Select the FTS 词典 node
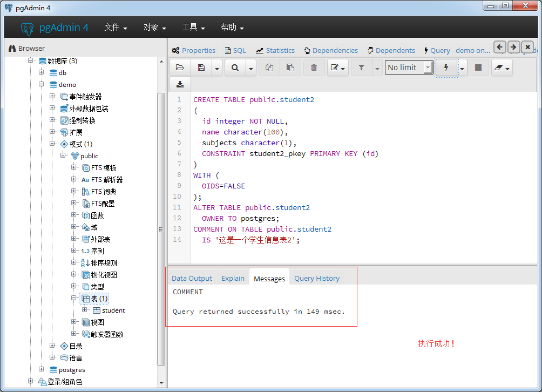 [x=99, y=192]
